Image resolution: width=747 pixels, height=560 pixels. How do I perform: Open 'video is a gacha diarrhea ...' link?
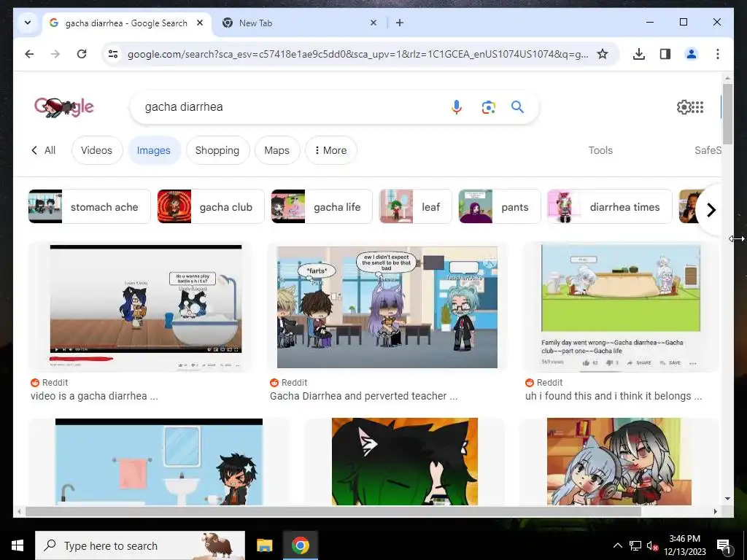[x=94, y=396]
